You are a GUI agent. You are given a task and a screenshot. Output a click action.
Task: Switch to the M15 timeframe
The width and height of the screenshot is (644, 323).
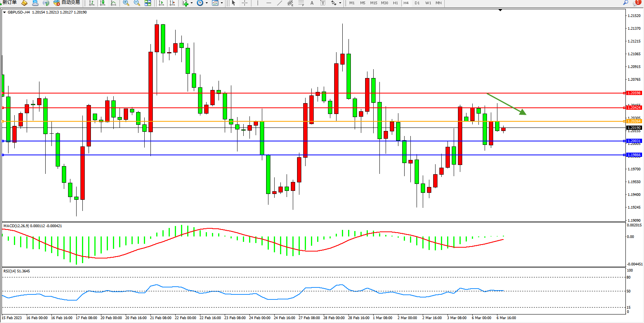click(373, 3)
